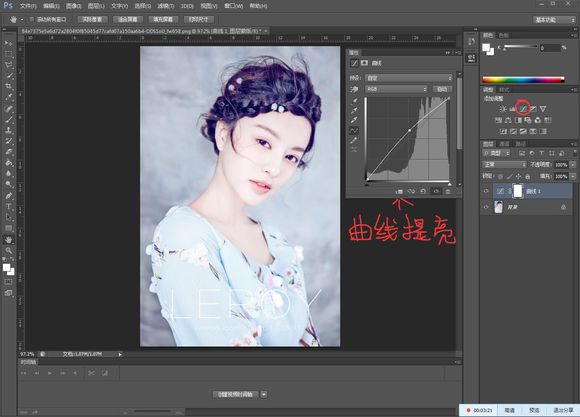Select the Brush tool
Image resolution: width=580 pixels, height=417 pixels.
coord(8,119)
